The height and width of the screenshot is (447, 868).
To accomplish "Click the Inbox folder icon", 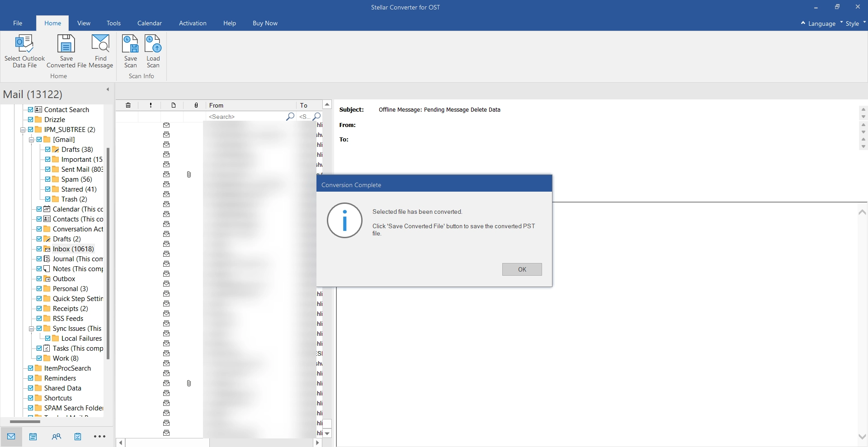I will [x=47, y=249].
